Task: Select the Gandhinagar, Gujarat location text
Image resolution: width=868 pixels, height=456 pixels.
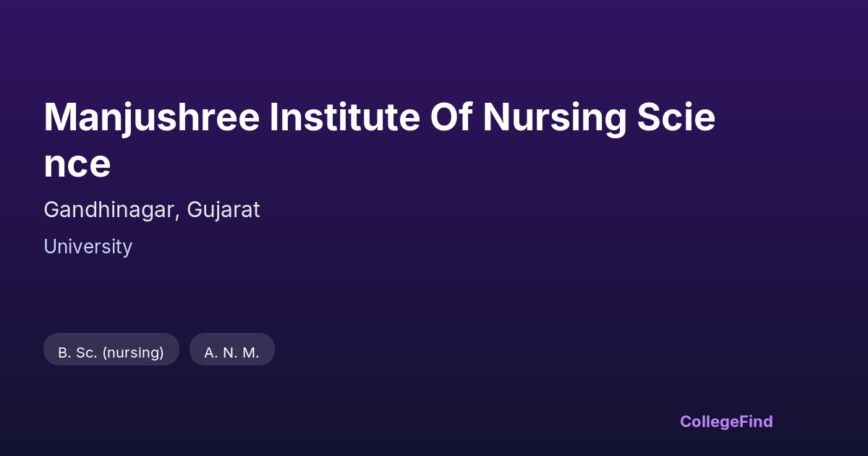Action: [151, 210]
